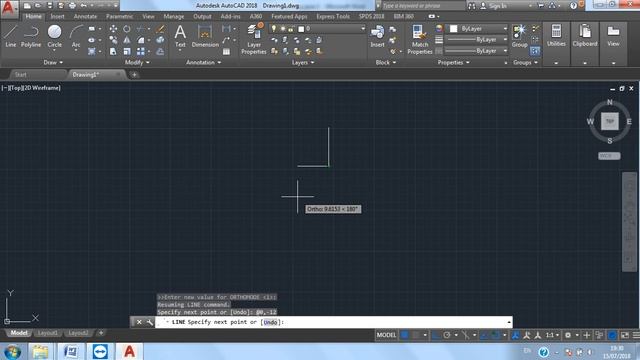The height and width of the screenshot is (360, 640).
Task: Add a new layout with plus
Action: click(101, 333)
